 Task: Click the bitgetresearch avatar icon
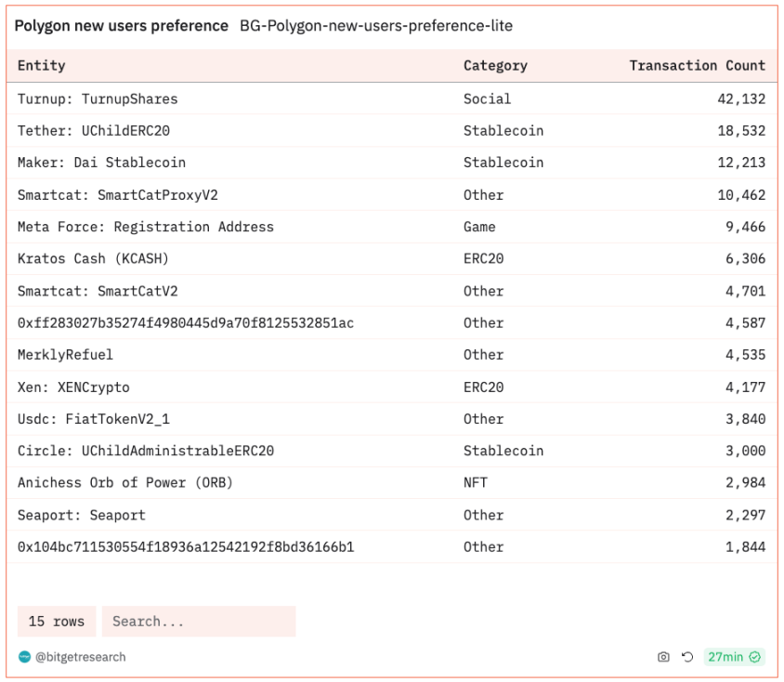(24, 657)
